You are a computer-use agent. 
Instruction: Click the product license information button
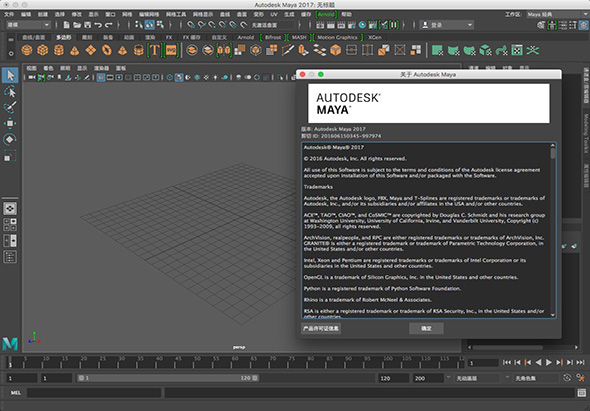point(321,328)
